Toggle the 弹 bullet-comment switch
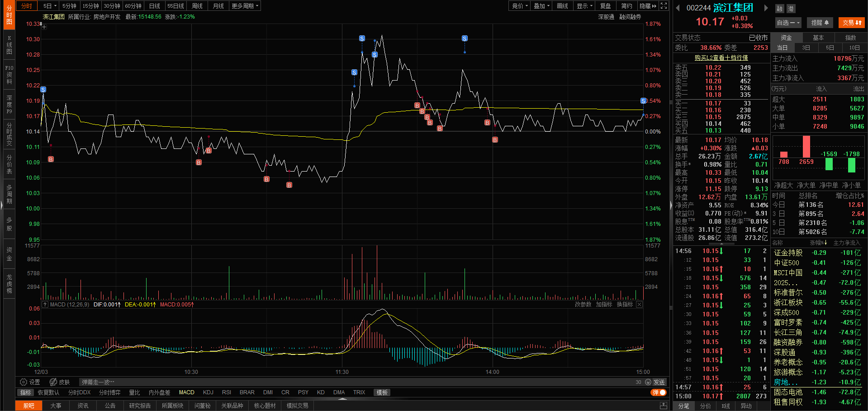This screenshot has height=411, width=868. pyautogui.click(x=659, y=392)
